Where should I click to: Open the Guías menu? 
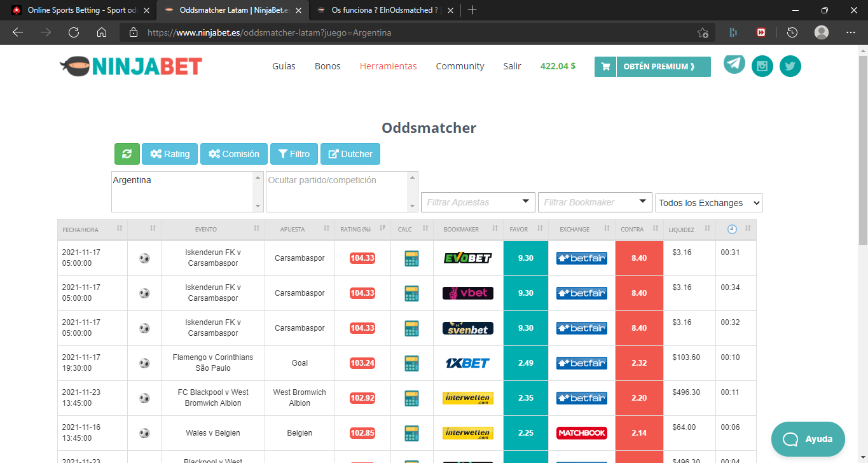(x=284, y=66)
